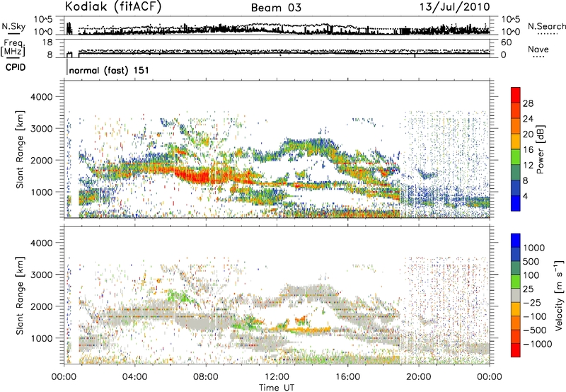Screen dimensions: 566x392
Task: Click the '12:00' time tick label
Action: pyautogui.click(x=277, y=377)
